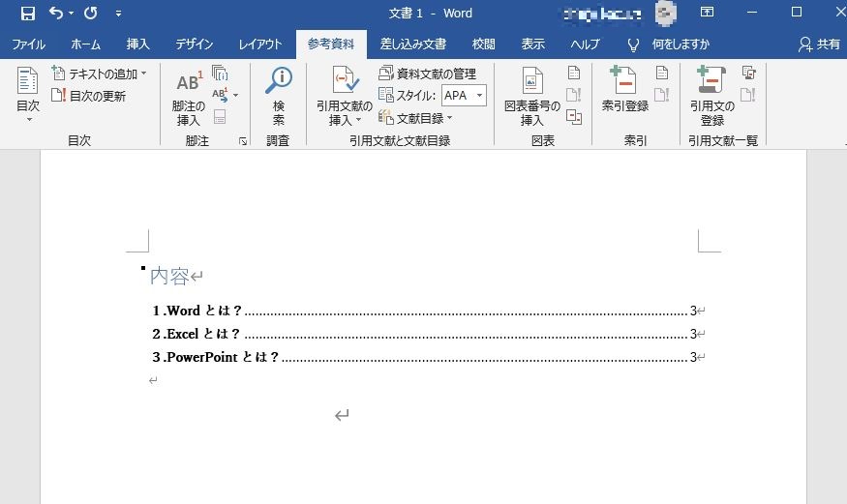Click the 内容 heading text

point(169,277)
